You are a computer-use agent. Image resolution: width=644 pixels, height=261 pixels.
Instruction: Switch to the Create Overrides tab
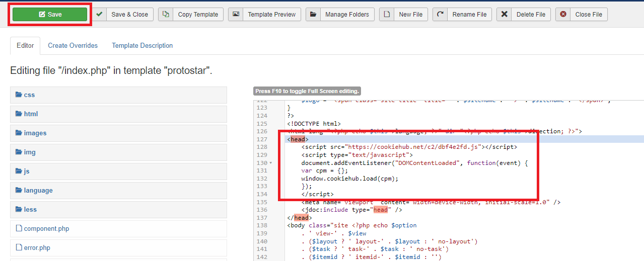tap(73, 45)
